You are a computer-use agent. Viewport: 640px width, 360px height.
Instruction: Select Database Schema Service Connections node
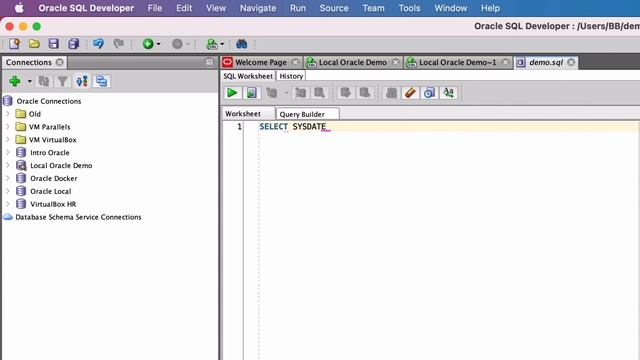tap(78, 217)
